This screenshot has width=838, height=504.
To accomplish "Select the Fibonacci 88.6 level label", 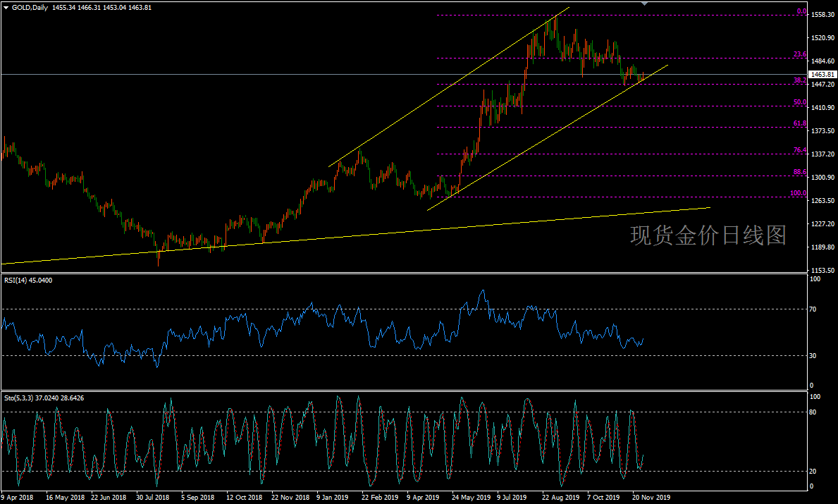I will point(800,172).
